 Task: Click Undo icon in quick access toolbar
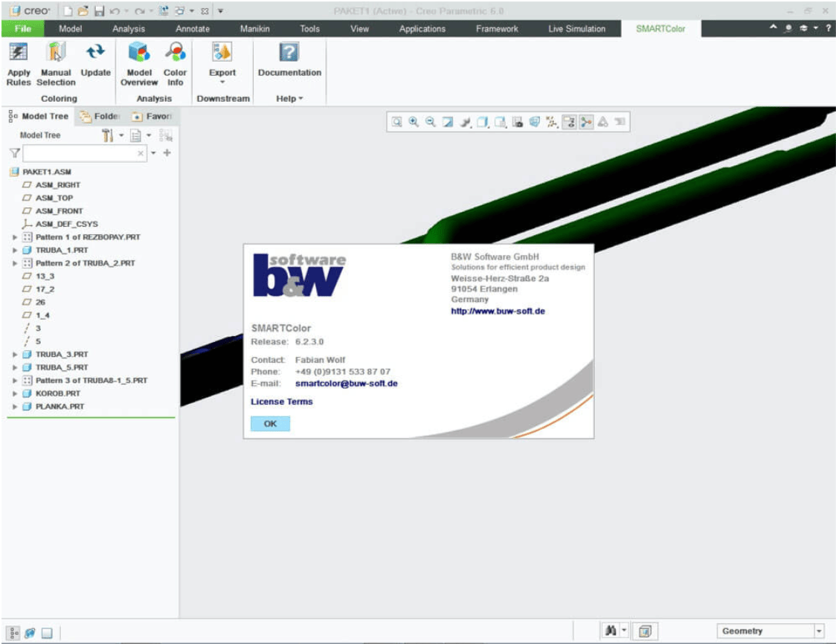click(114, 10)
